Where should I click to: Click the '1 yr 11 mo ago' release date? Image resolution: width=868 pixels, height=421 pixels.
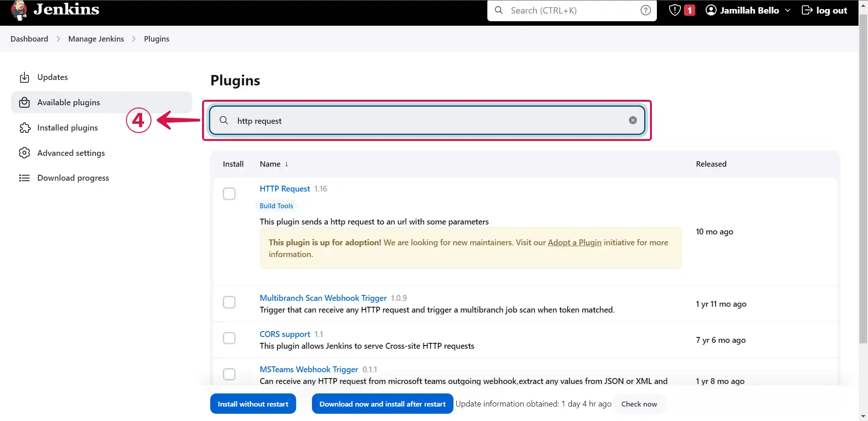(721, 304)
